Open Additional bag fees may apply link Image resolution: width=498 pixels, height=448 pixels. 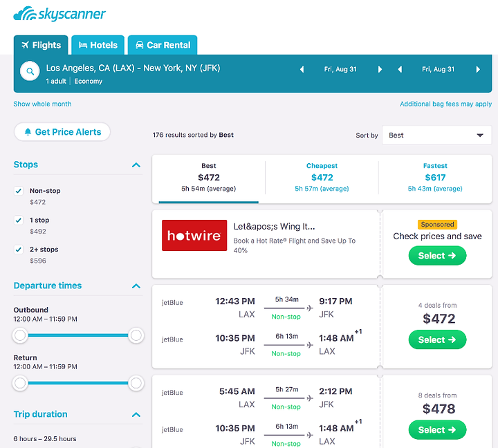point(445,104)
